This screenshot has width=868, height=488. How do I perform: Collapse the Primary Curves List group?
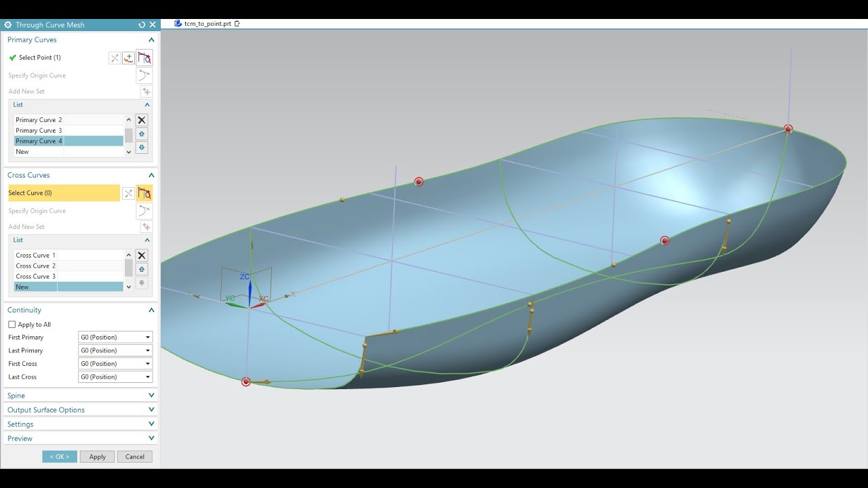coord(147,105)
